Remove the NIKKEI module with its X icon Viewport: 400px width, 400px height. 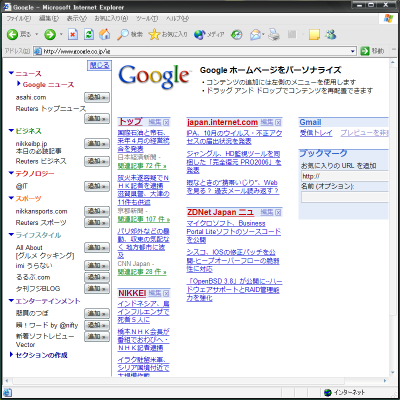[166, 293]
